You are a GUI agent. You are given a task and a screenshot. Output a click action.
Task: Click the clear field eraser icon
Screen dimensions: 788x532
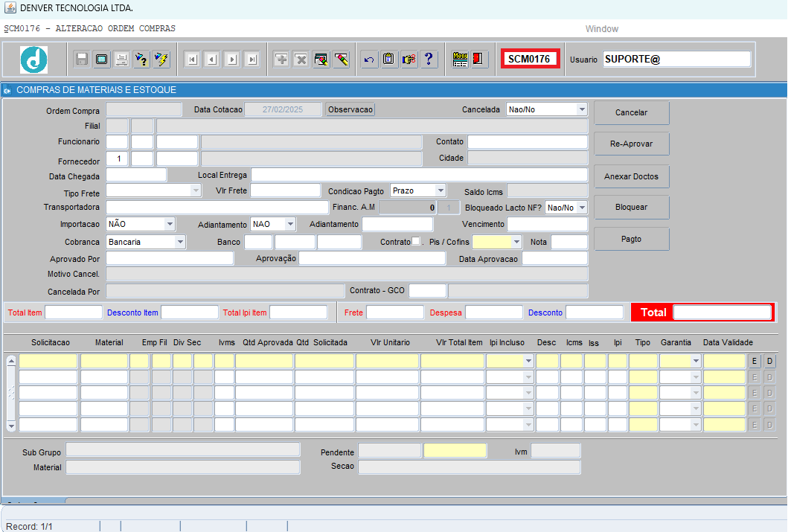[x=342, y=60]
